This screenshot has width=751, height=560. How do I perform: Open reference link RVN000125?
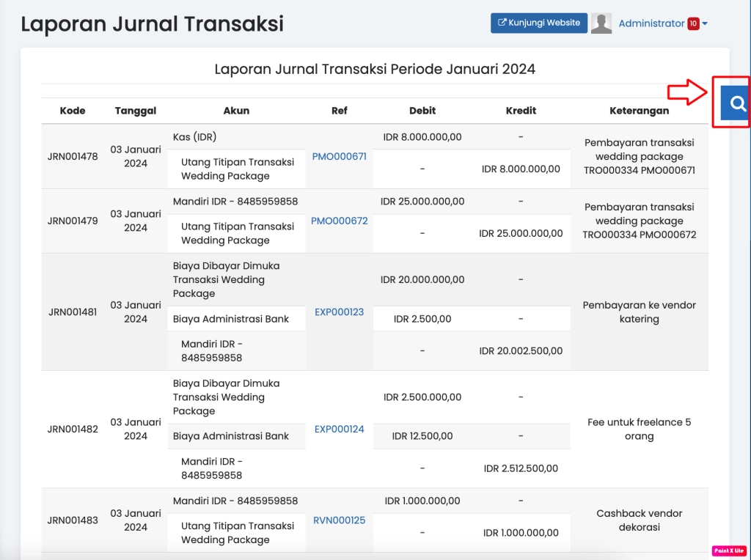[x=339, y=520]
